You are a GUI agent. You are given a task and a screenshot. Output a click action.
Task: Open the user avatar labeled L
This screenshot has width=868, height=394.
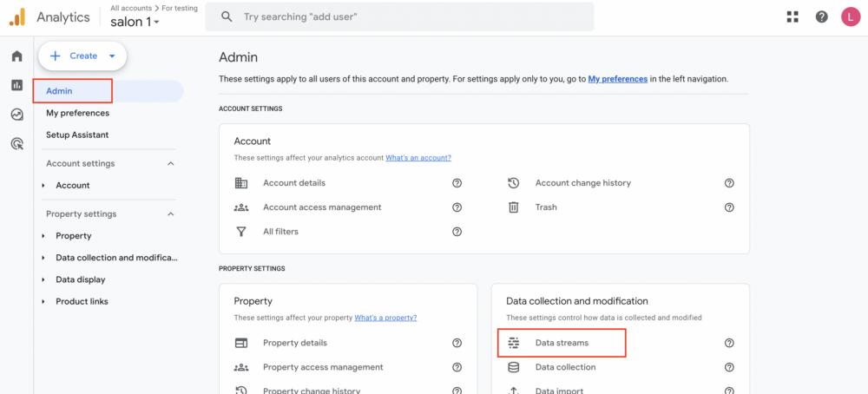click(851, 16)
